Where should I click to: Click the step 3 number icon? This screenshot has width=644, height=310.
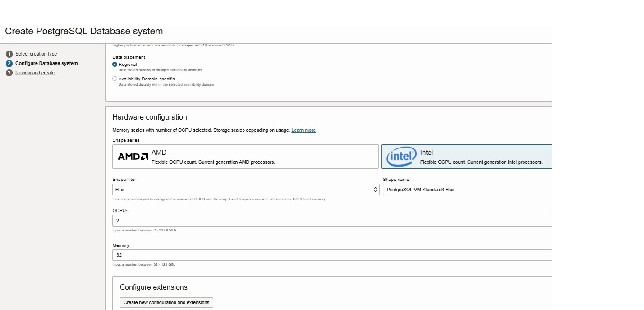[x=9, y=73]
